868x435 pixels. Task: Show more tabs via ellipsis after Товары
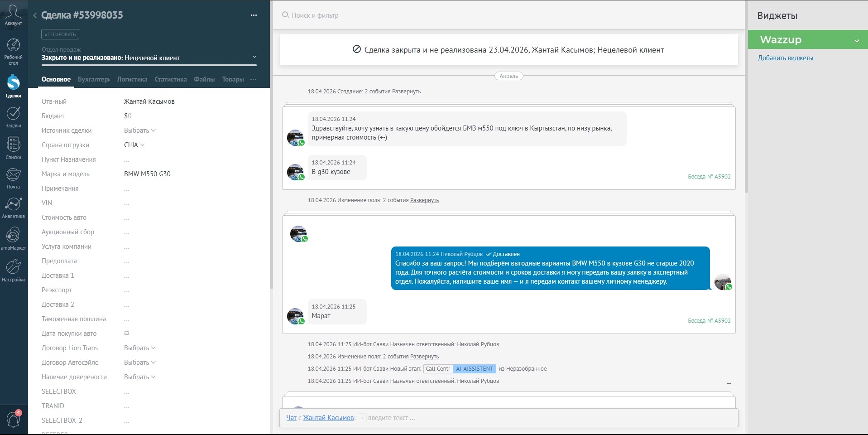pyautogui.click(x=254, y=79)
